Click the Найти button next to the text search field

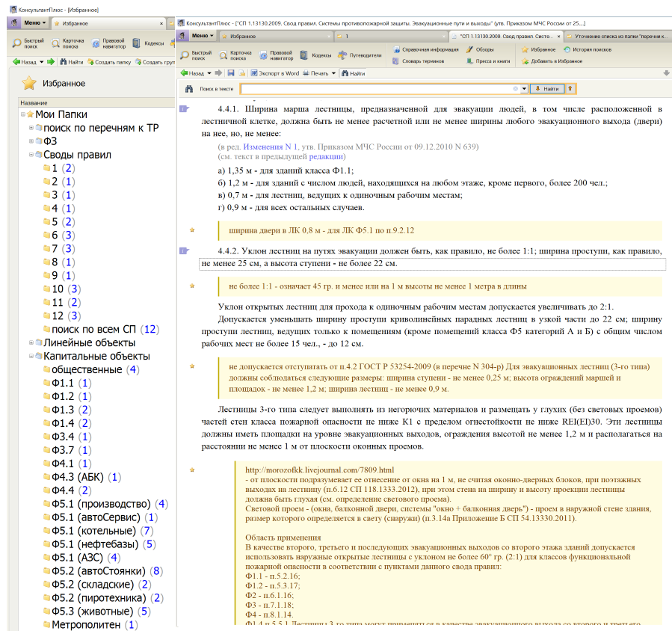coord(547,89)
